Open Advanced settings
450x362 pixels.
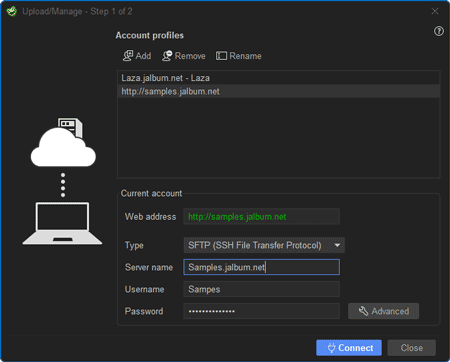point(383,311)
